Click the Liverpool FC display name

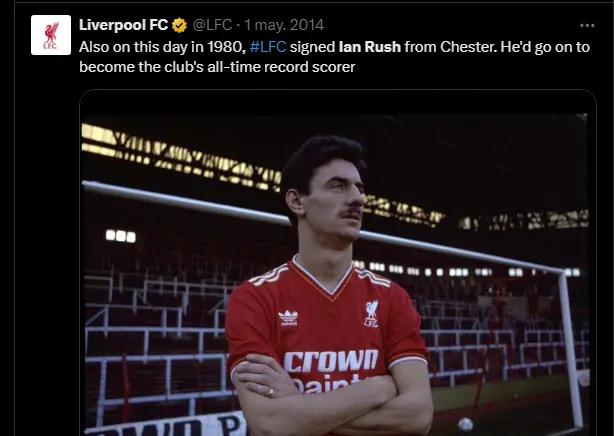(123, 25)
